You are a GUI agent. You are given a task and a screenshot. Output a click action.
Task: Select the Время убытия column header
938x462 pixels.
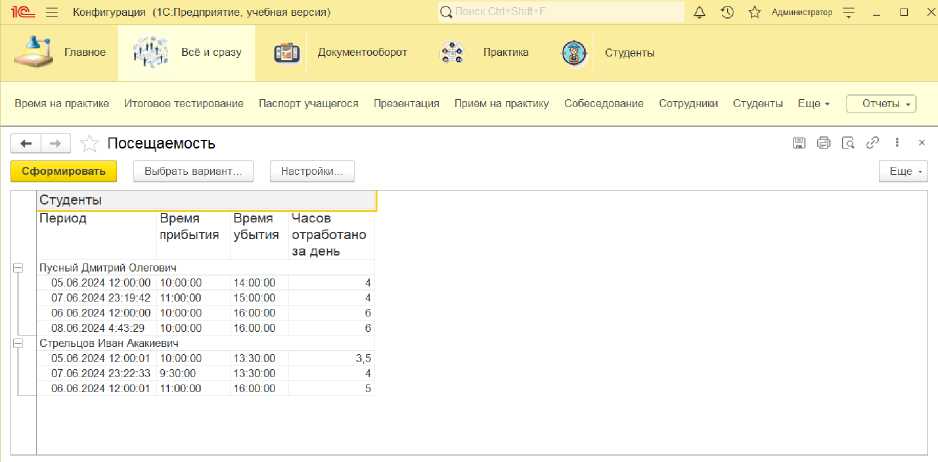click(259, 235)
